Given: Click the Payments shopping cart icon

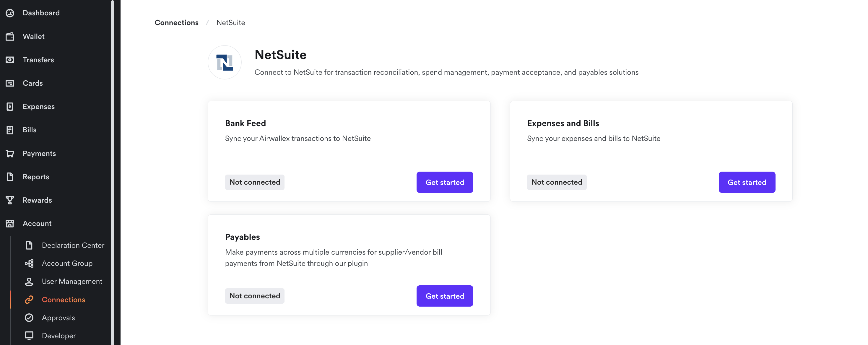Looking at the screenshot, I should point(10,154).
